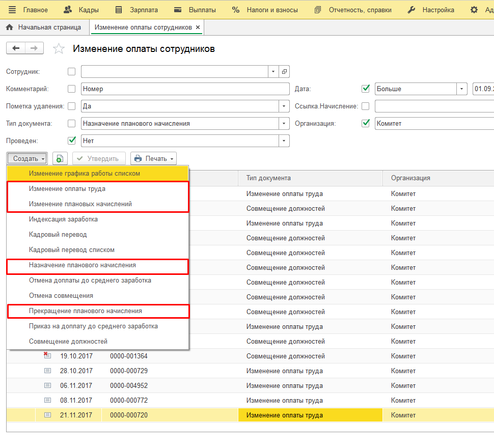Click the forward navigation arrow button
494x448 pixels.
tap(34, 48)
